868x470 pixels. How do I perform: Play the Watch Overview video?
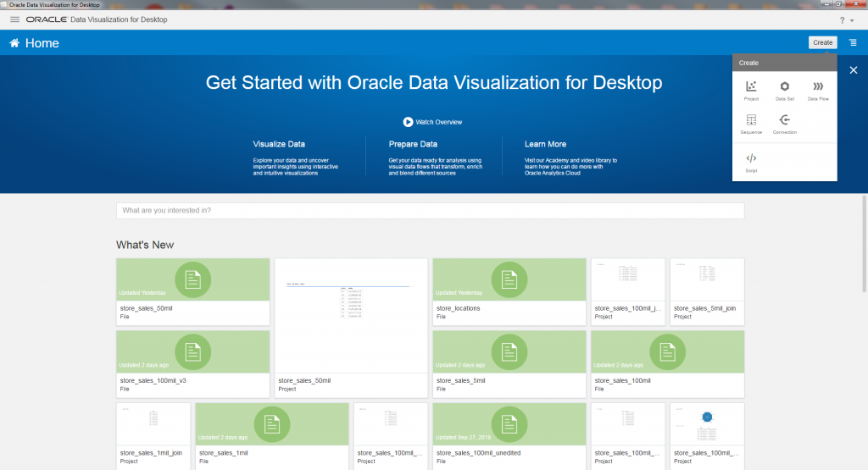[432, 122]
